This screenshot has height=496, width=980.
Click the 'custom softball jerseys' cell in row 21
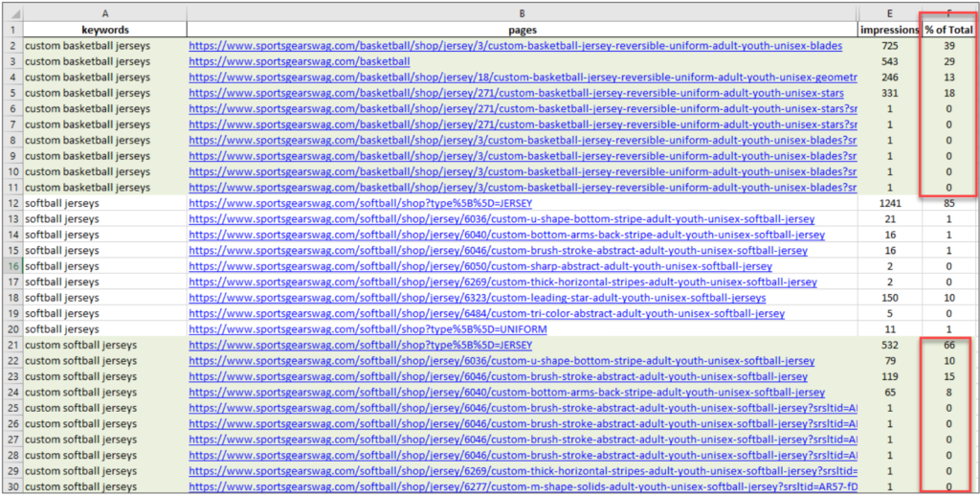point(105,345)
